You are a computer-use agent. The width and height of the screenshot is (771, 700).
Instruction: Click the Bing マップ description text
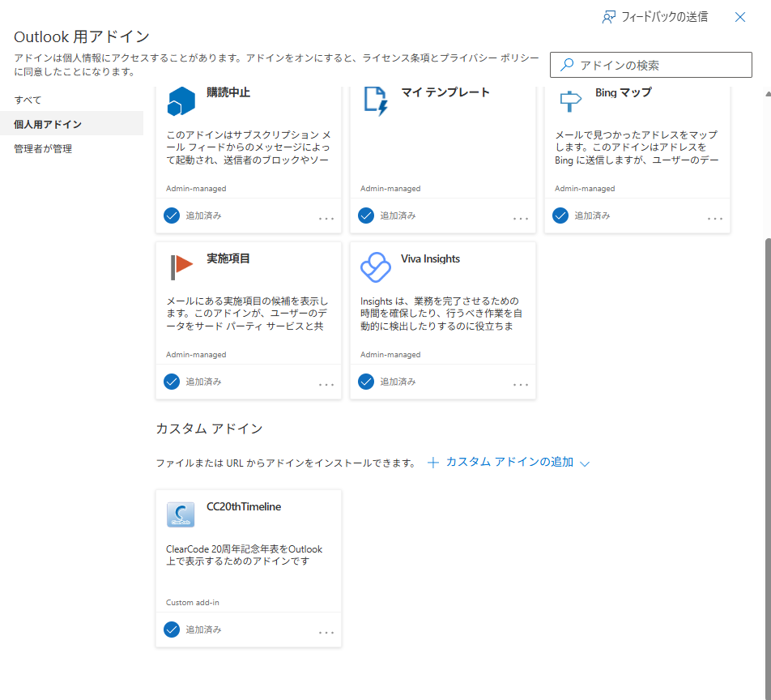point(637,147)
